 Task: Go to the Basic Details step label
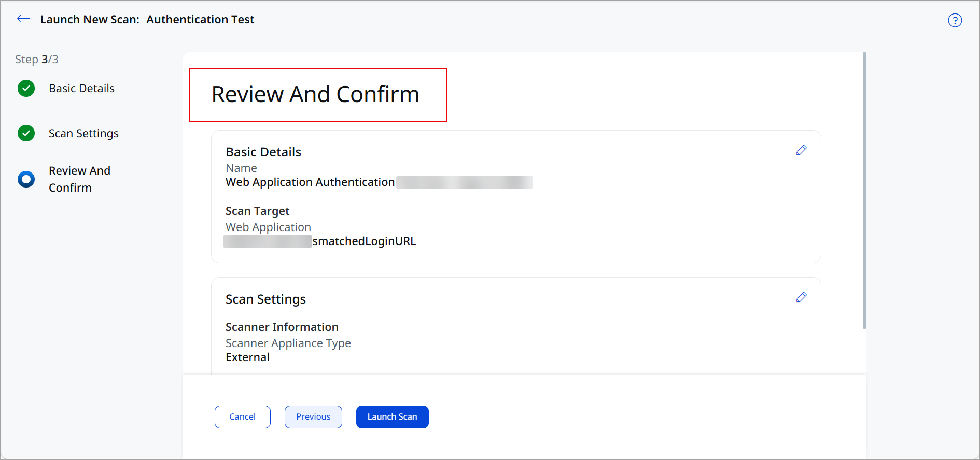[x=81, y=89]
